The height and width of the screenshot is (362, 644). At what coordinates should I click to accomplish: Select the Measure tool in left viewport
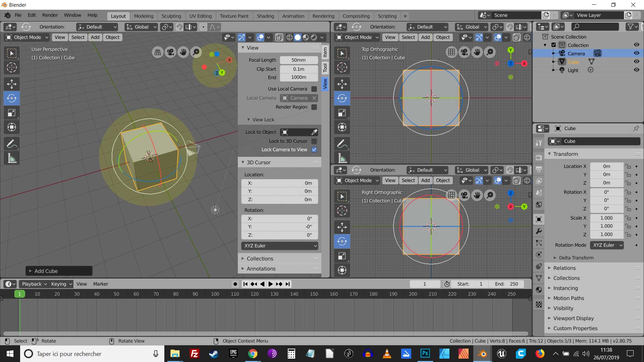[12, 159]
